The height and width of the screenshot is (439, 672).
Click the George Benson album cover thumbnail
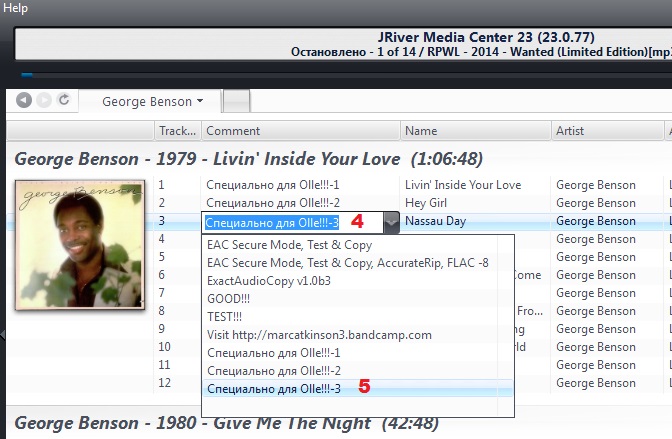[x=80, y=245]
